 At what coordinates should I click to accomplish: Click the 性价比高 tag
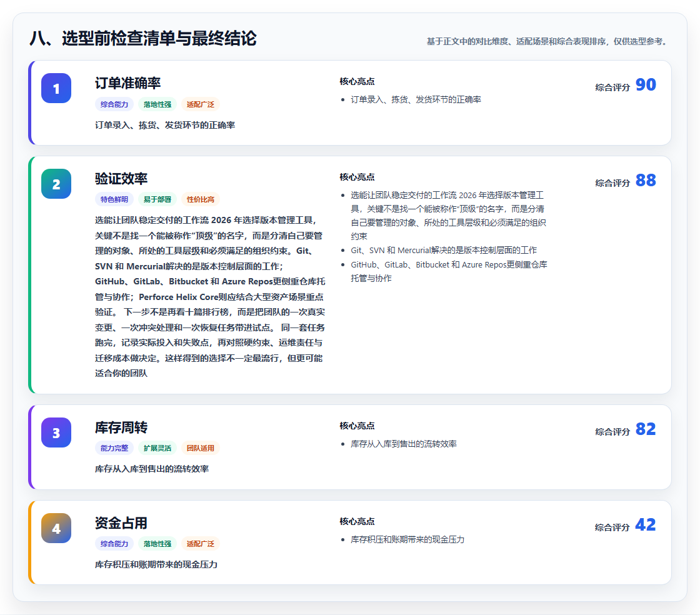[201, 199]
